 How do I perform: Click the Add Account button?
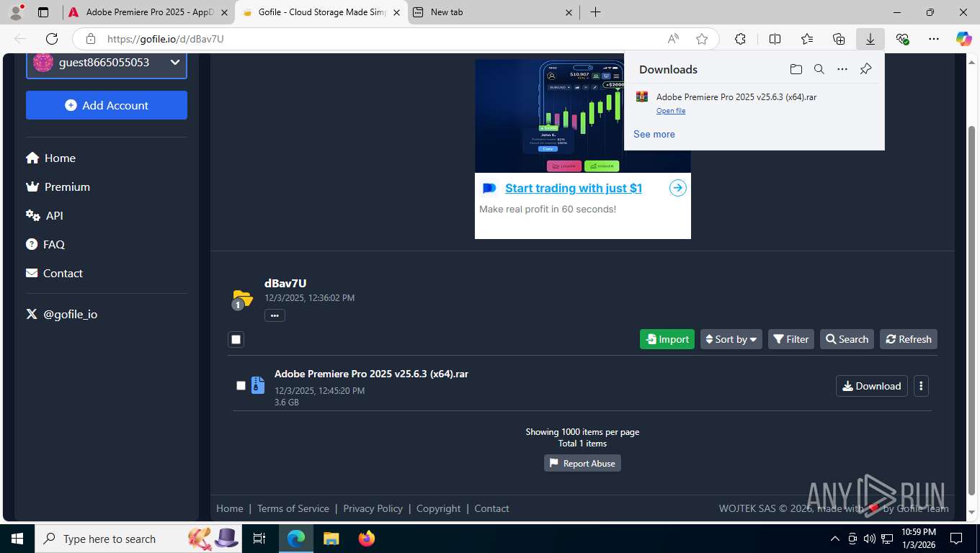(107, 105)
